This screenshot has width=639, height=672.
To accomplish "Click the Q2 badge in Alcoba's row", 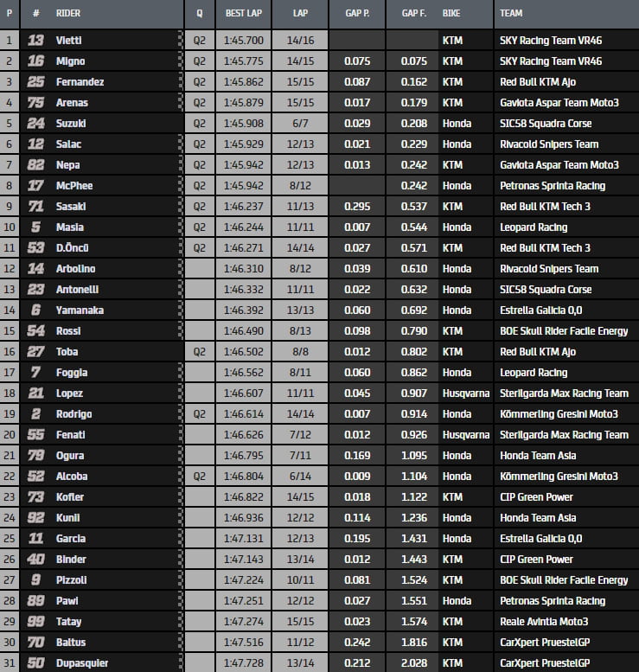I will pos(200,477).
